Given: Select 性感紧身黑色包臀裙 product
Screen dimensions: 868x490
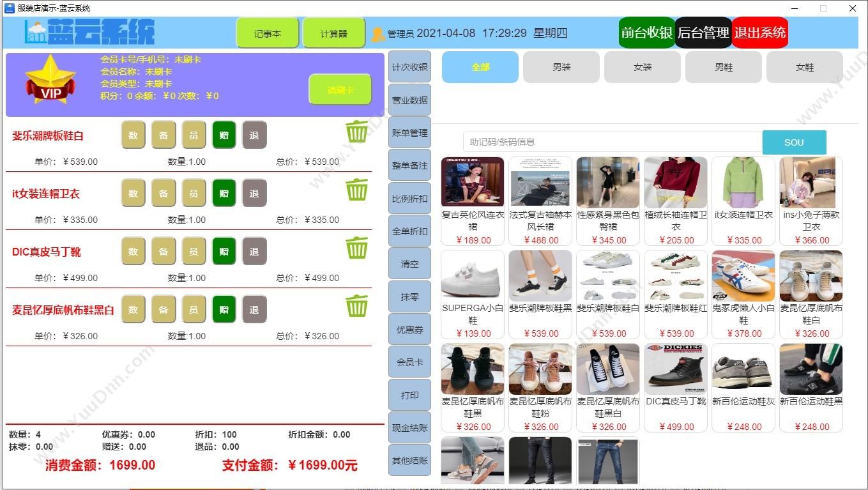Looking at the screenshot, I should (608, 201).
